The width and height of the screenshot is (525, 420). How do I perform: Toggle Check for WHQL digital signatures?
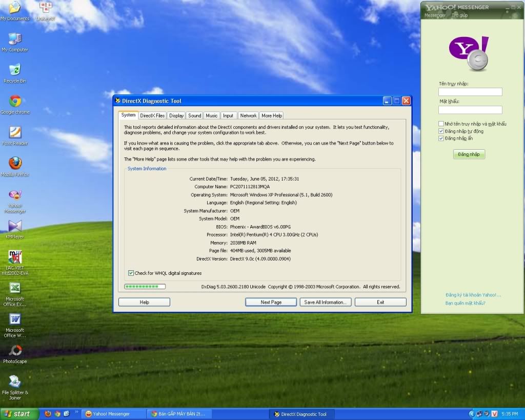click(131, 273)
